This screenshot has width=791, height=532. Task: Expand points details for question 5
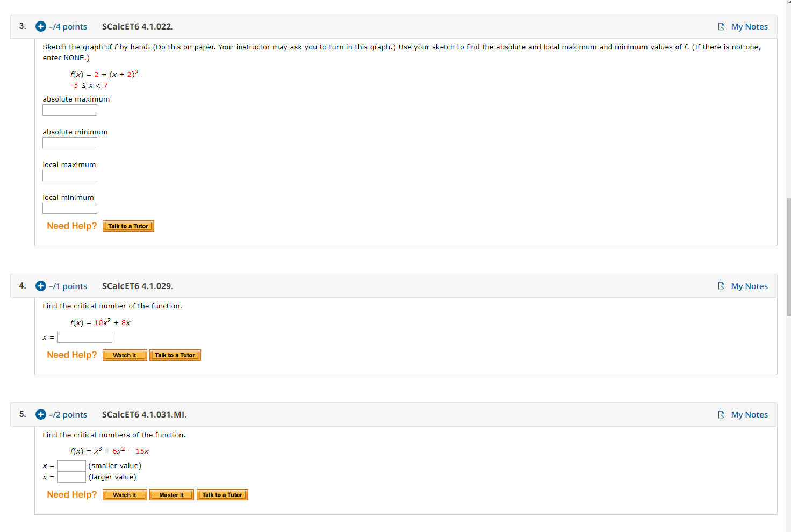pos(41,414)
